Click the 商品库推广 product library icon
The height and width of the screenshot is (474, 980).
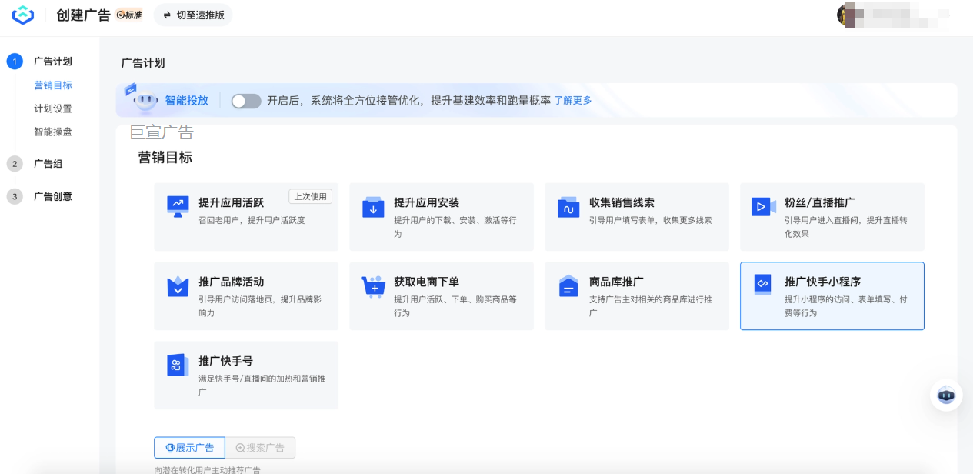(x=568, y=285)
